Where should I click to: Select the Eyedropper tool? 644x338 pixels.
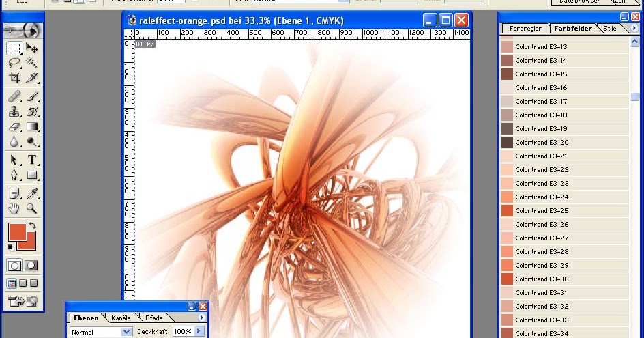click(x=31, y=193)
